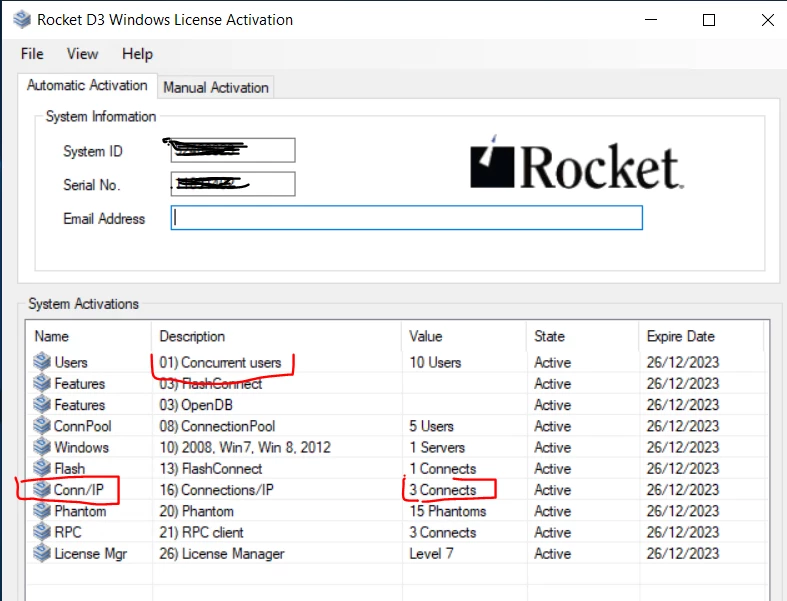
Task: Click the ConnPool name label
Action: point(82,426)
